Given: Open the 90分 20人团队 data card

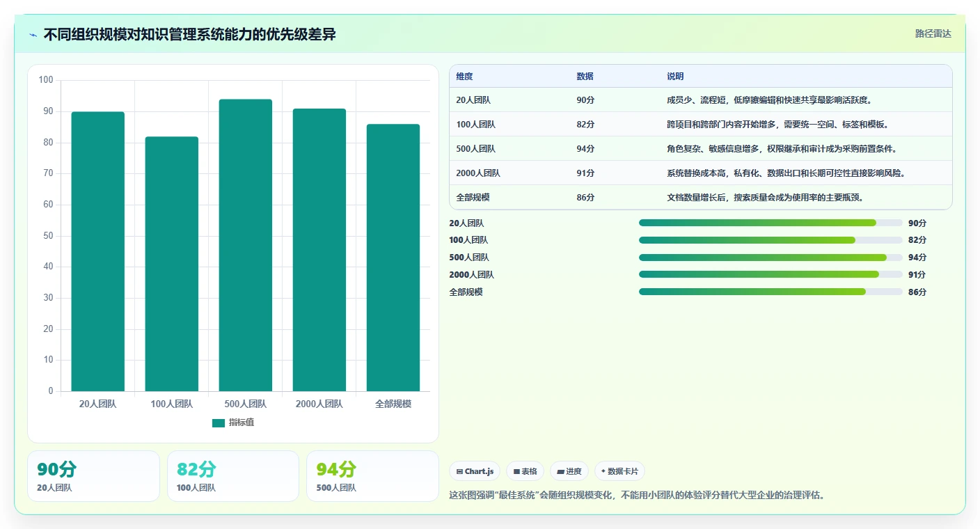Looking at the screenshot, I should (93, 476).
